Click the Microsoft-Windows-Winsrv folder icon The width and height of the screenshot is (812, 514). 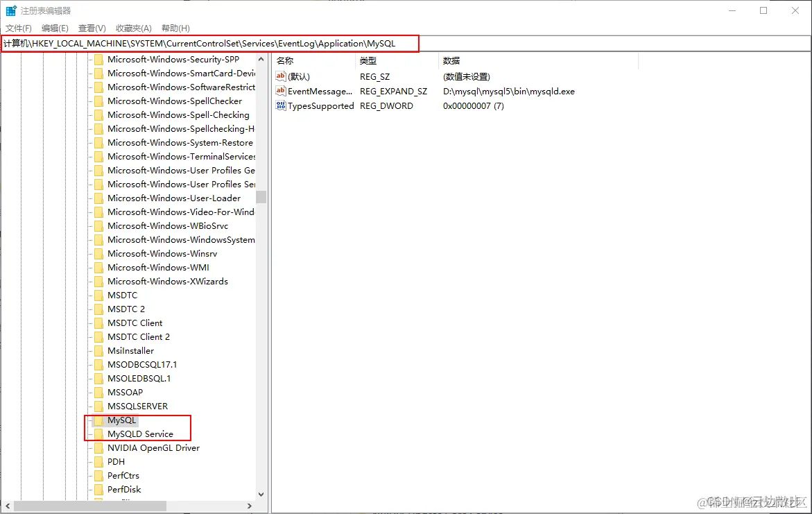[98, 253]
